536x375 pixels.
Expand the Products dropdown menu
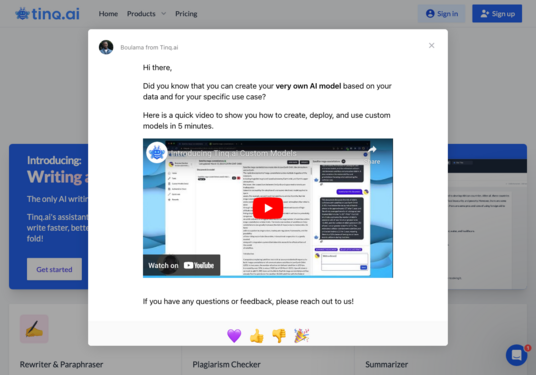click(x=146, y=14)
